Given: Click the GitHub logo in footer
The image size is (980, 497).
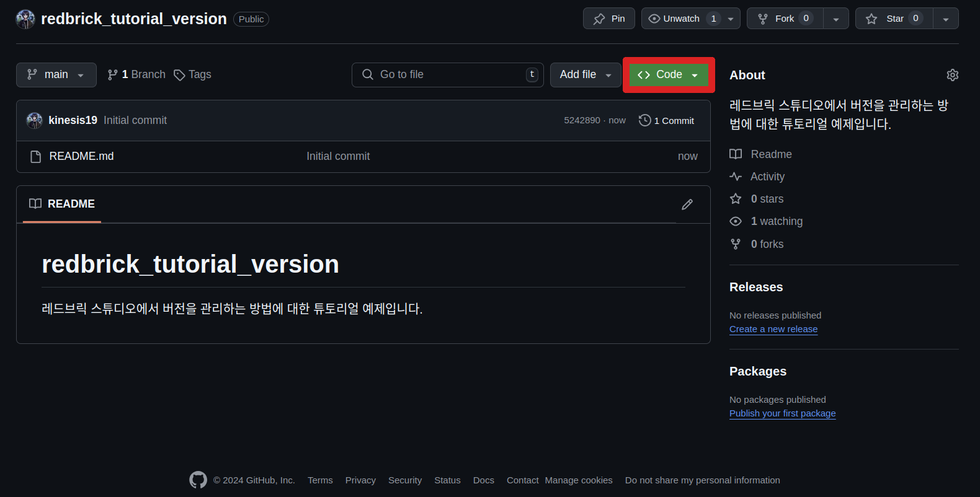Looking at the screenshot, I should pyautogui.click(x=198, y=480).
